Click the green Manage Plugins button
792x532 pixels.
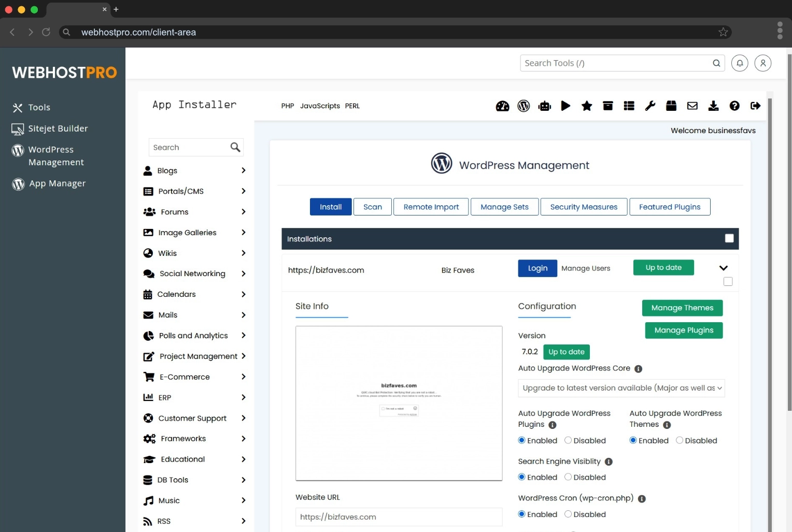pos(684,330)
